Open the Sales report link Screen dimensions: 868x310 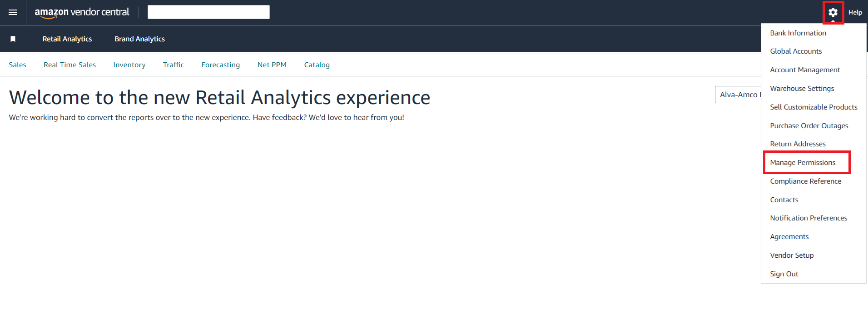point(18,65)
